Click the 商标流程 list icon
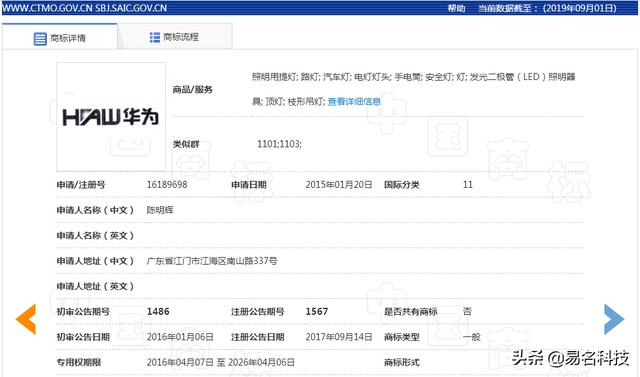Image resolution: width=640 pixels, height=377 pixels. [155, 38]
